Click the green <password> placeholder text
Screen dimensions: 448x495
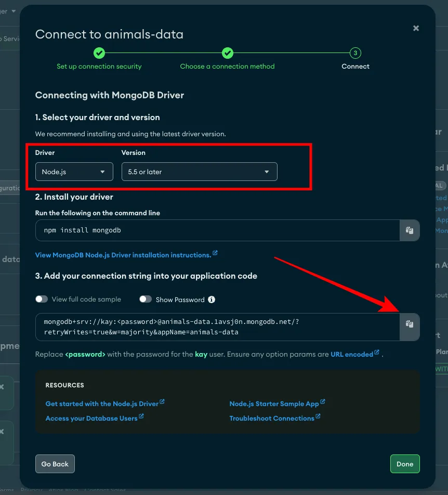coord(85,354)
